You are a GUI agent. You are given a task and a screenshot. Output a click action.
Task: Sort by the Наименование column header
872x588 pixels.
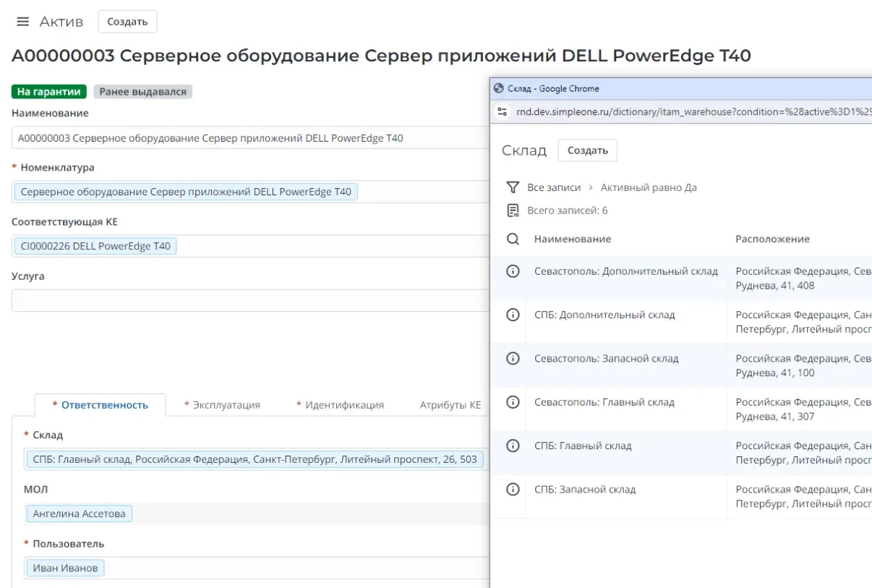coord(573,239)
